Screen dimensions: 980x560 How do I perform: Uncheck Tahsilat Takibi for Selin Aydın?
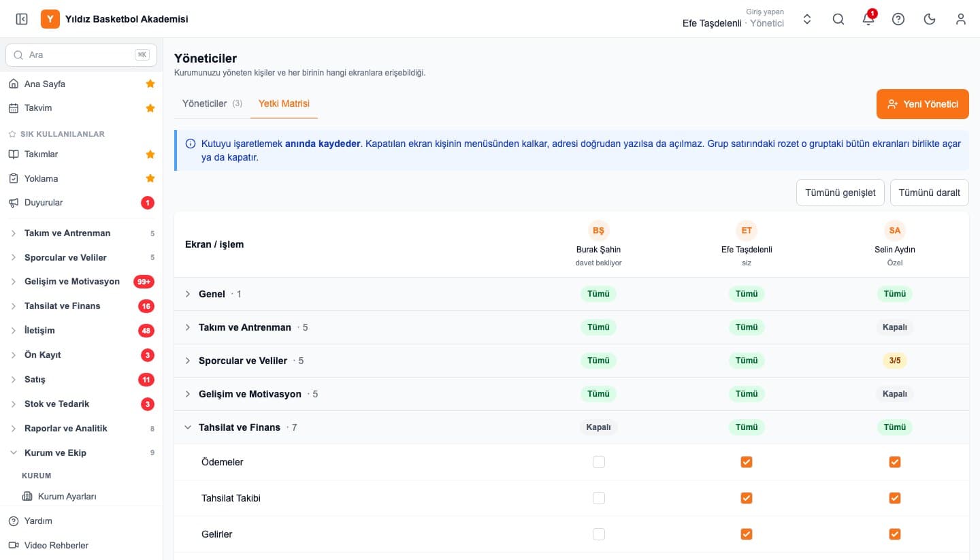(x=895, y=498)
